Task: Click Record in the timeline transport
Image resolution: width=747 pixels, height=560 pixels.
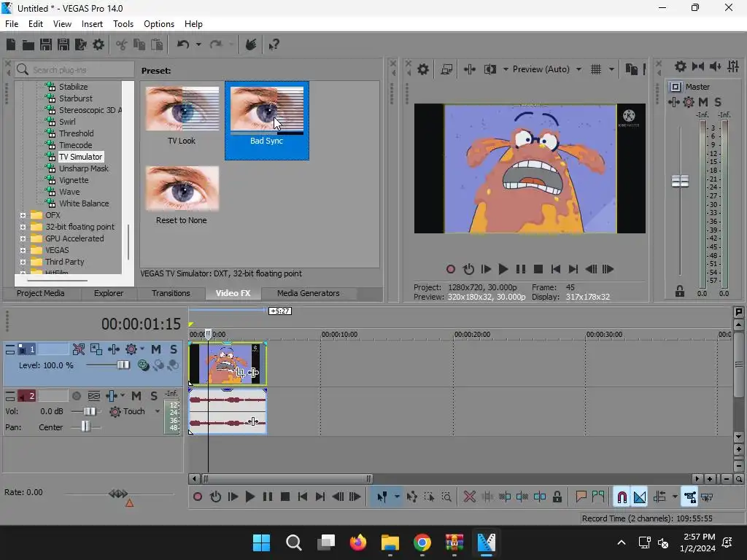Action: pyautogui.click(x=197, y=497)
